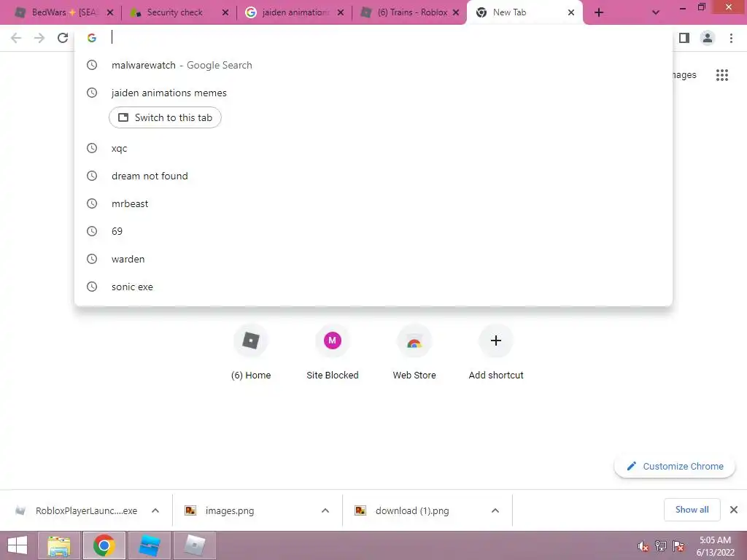Open the blue Roblox Studio taskbar icon
Screen dimensions: 747x560
149,545
